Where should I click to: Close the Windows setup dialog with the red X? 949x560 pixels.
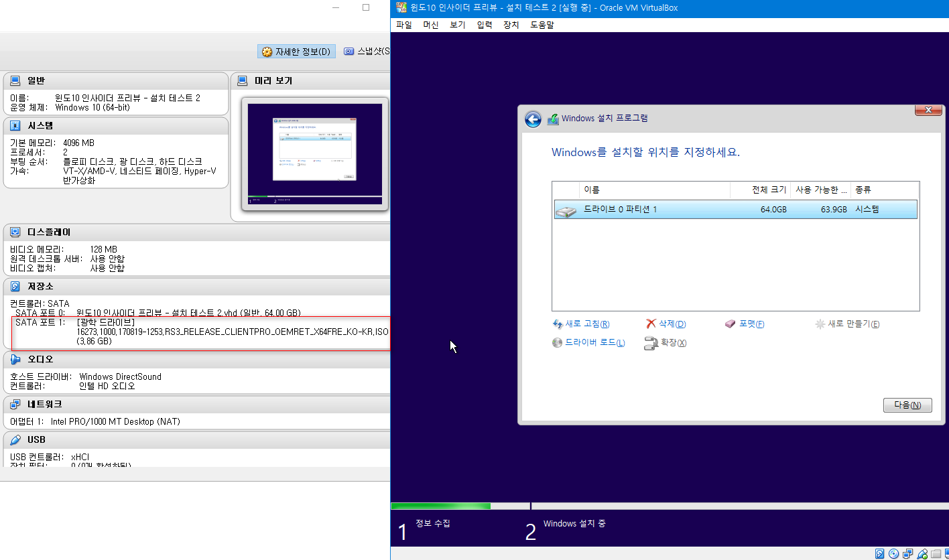point(928,111)
